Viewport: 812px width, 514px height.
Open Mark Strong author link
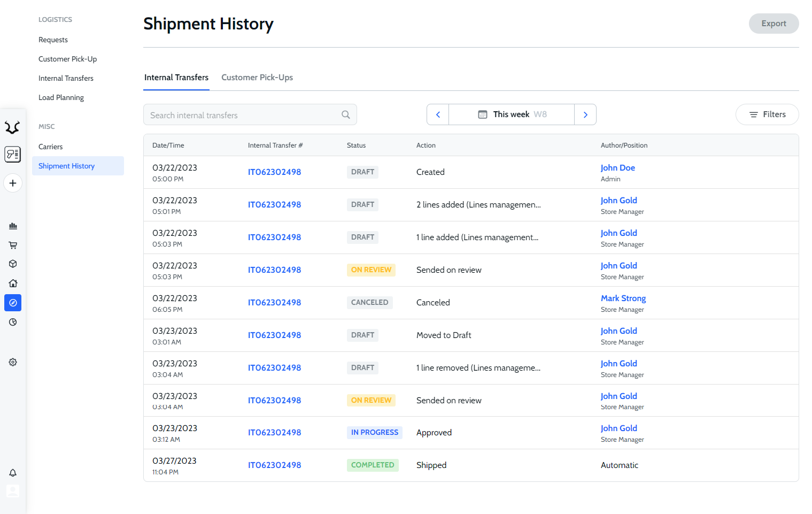[623, 298]
